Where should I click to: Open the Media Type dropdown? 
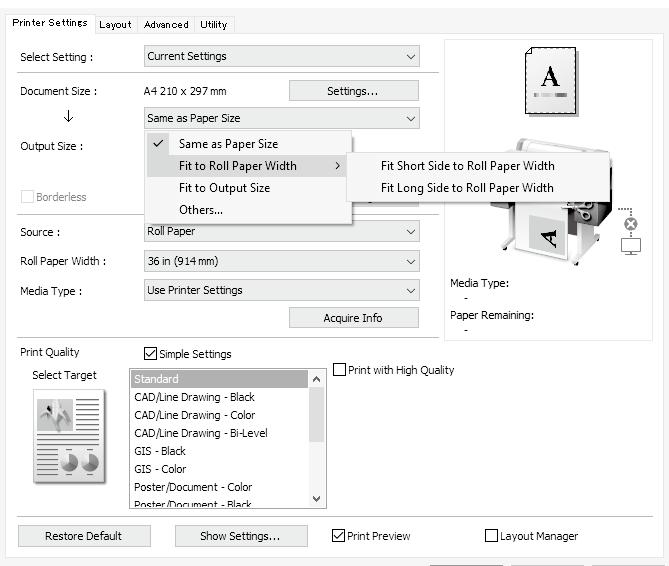[x=282, y=290]
